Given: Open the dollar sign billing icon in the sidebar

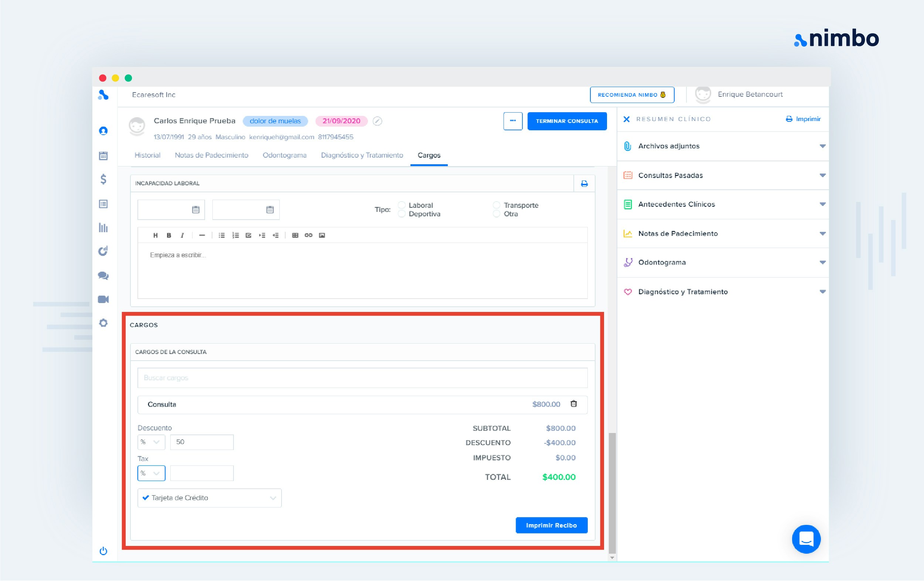Looking at the screenshot, I should tap(103, 179).
